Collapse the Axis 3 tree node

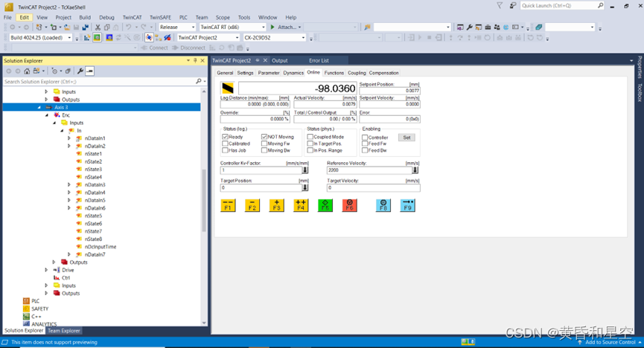[39, 107]
